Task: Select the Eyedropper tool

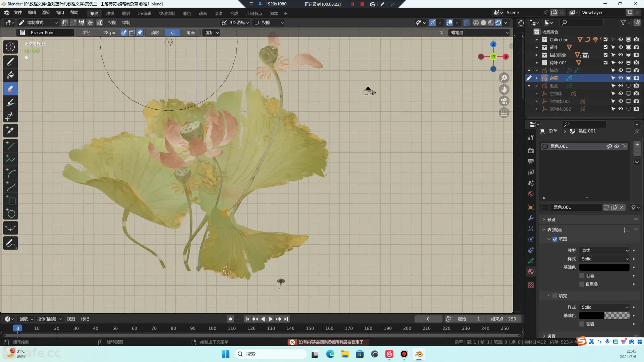Action: pos(10,130)
